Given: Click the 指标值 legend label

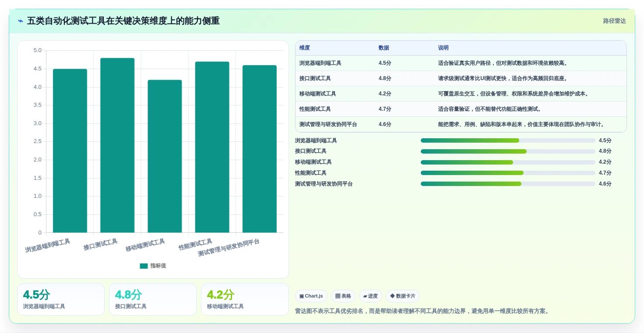Looking at the screenshot, I should coord(158,266).
